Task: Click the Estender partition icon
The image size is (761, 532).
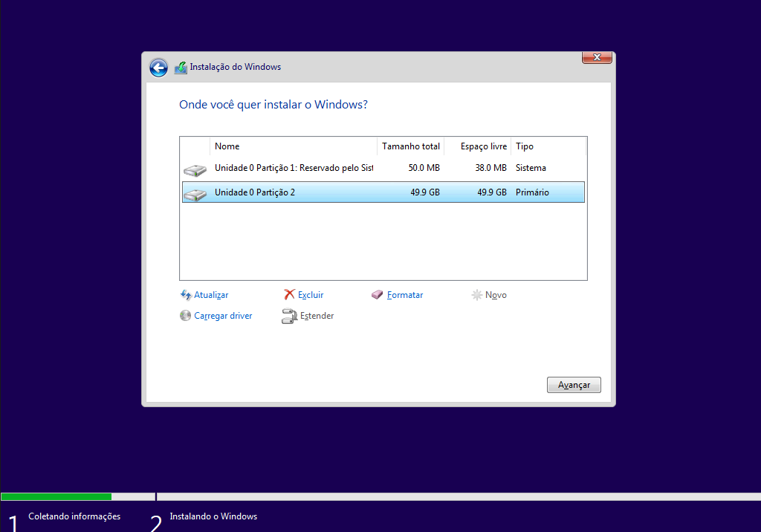Action: point(289,317)
